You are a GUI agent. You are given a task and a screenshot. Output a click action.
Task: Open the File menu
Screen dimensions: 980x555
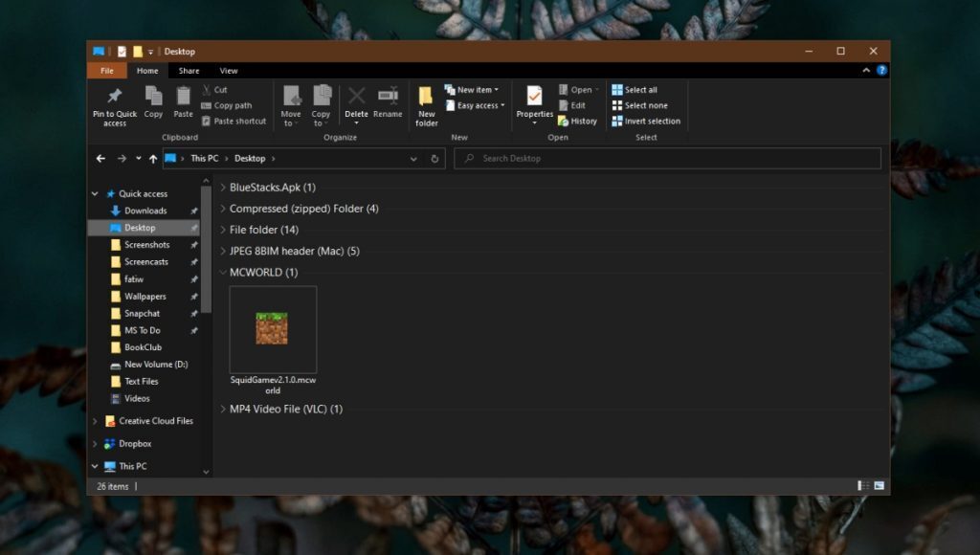pyautogui.click(x=106, y=70)
